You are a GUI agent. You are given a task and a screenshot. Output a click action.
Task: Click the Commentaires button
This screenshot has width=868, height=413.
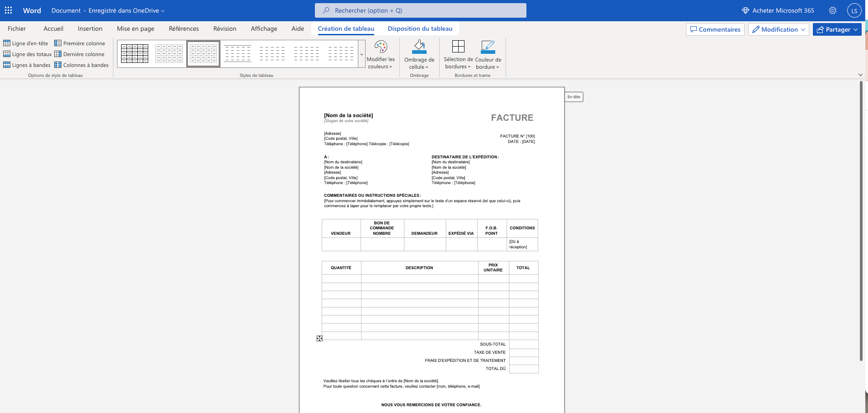coord(715,29)
